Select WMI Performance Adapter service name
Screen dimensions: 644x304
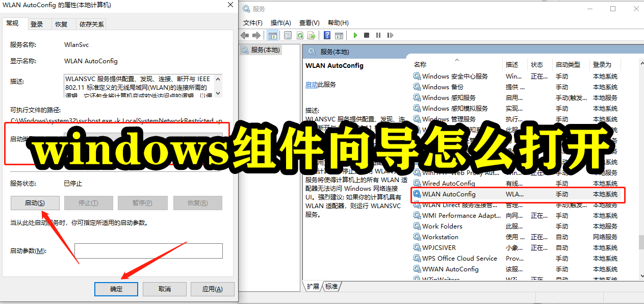[461, 215]
